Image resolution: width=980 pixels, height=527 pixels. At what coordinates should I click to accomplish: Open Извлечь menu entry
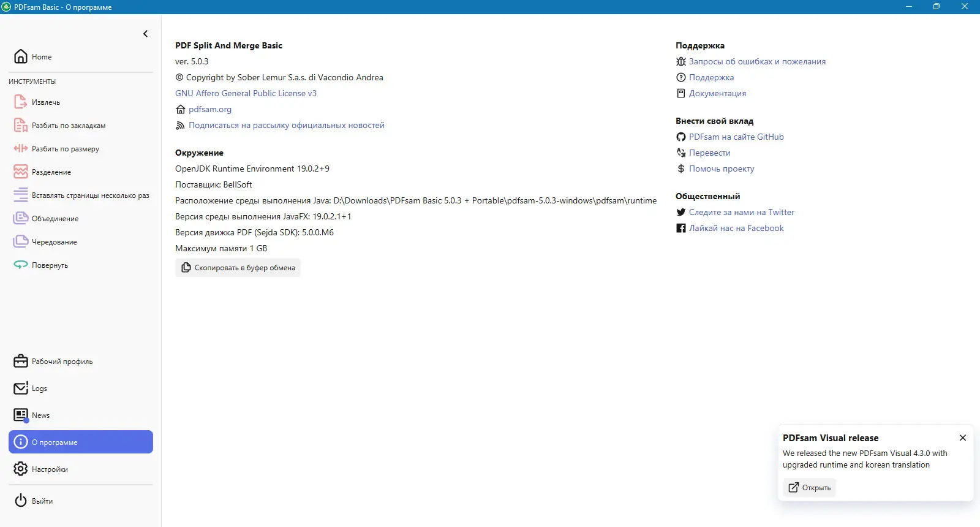tap(46, 102)
